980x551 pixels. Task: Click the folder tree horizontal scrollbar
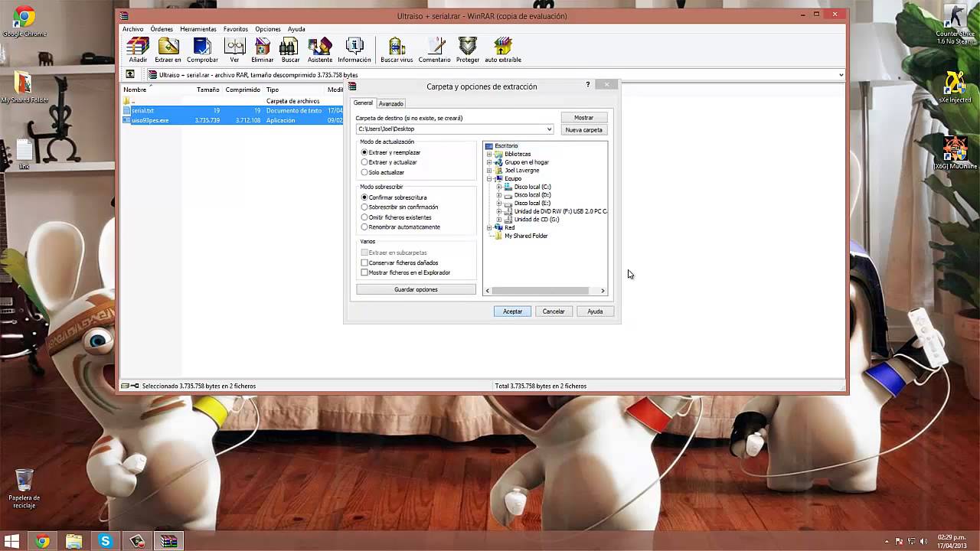point(540,291)
